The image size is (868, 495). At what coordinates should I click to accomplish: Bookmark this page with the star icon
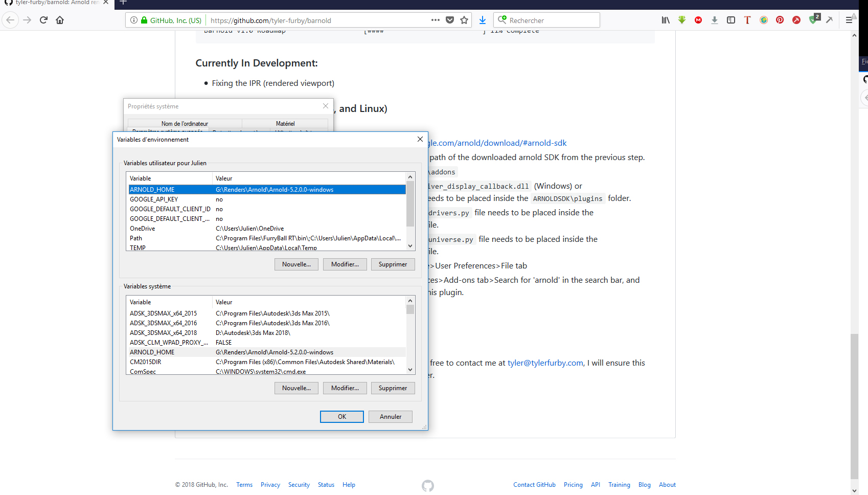pos(464,20)
